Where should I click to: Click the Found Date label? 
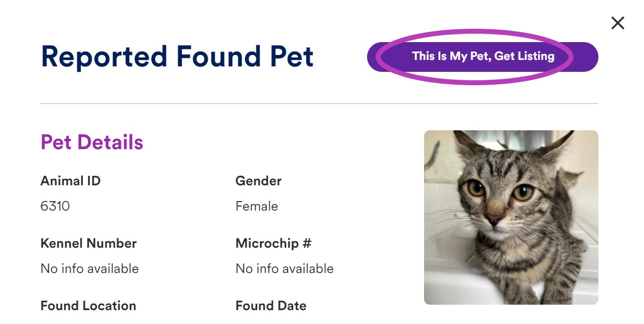[x=271, y=306]
